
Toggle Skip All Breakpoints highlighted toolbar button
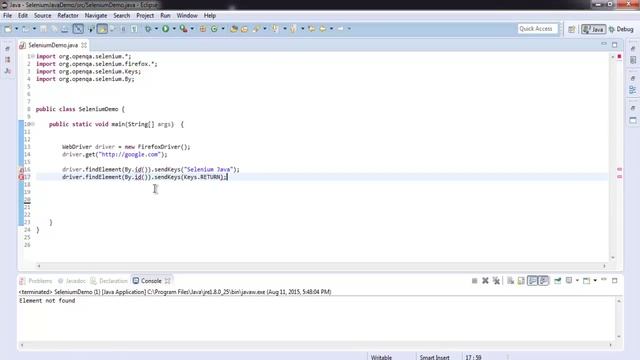(78, 29)
